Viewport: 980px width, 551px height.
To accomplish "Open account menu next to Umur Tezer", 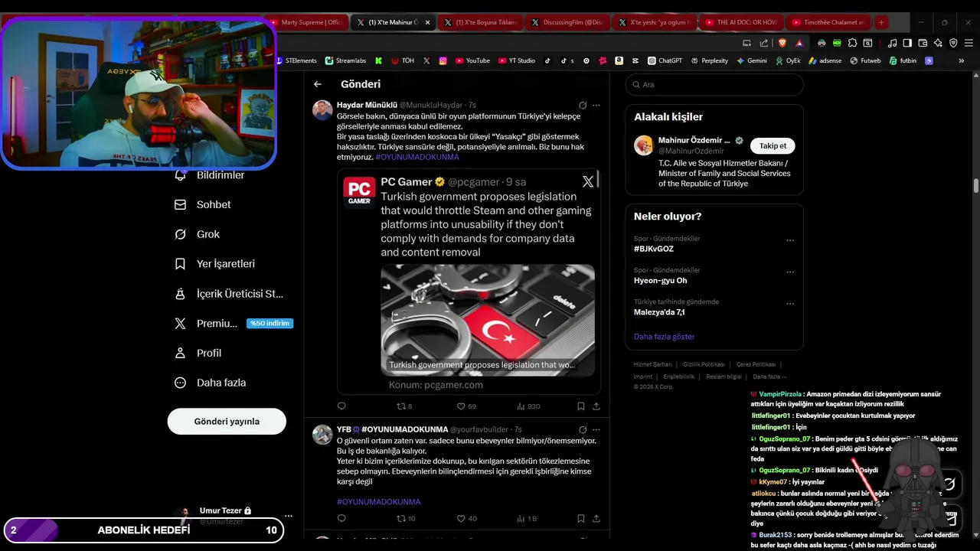I will pyautogui.click(x=288, y=516).
